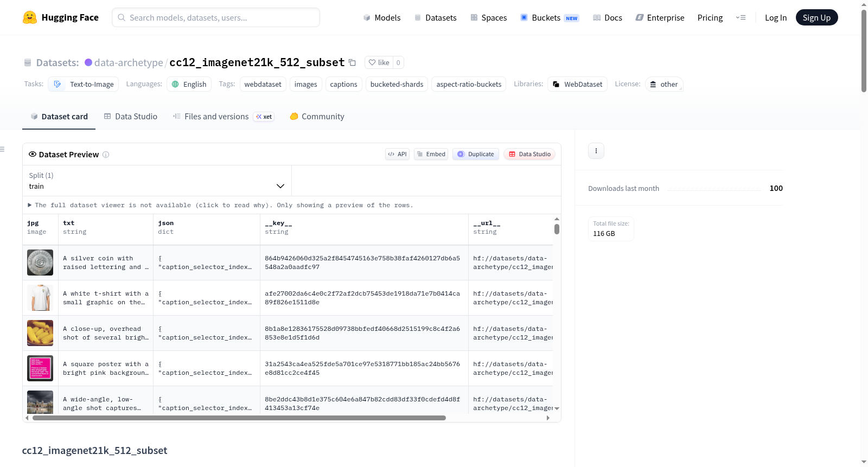The width and height of the screenshot is (868, 467).
Task: Open Spaces in the top navigation
Action: (489, 17)
